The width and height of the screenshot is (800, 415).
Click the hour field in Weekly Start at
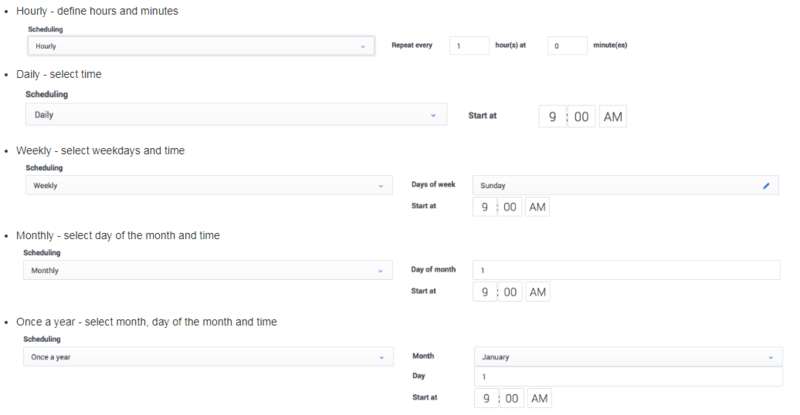(x=485, y=207)
